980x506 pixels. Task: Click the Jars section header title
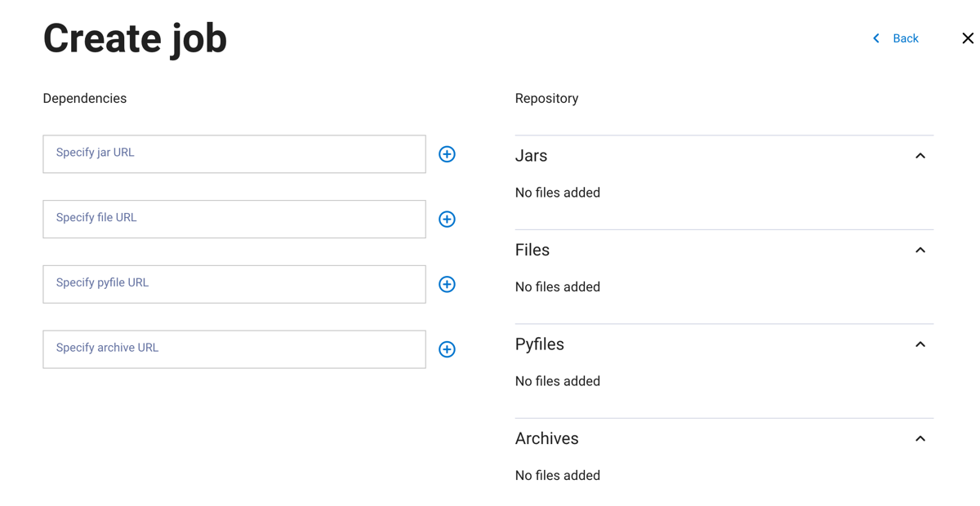tap(531, 156)
